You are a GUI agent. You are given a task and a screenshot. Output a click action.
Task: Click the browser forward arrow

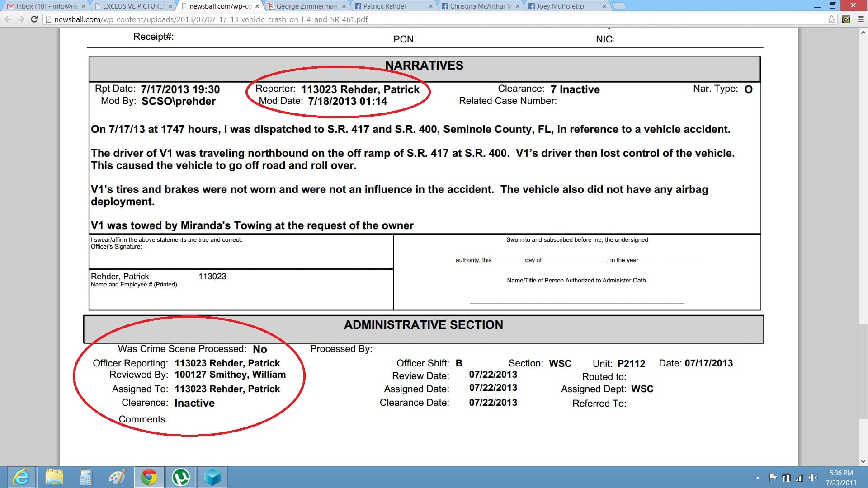21,19
